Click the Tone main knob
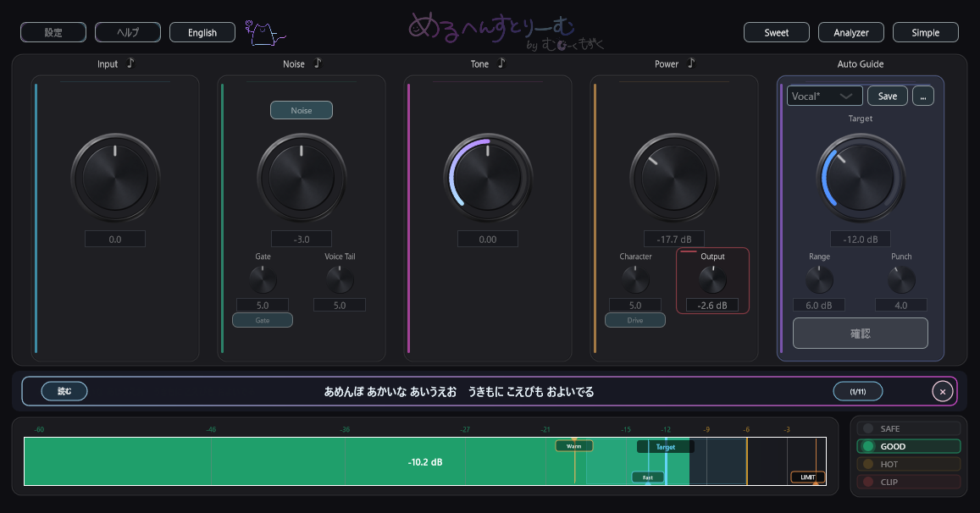Screen dimensions: 980x513 (488, 178)
